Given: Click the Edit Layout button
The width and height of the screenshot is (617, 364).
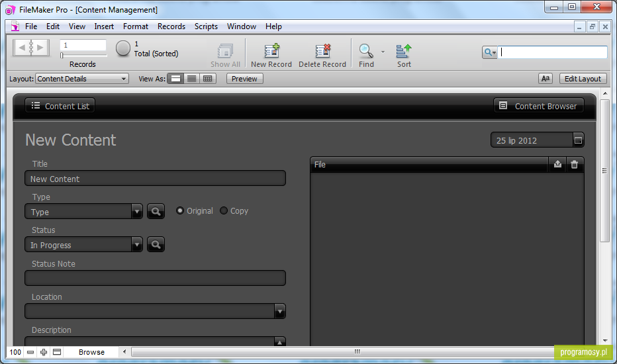Looking at the screenshot, I should click(583, 79).
